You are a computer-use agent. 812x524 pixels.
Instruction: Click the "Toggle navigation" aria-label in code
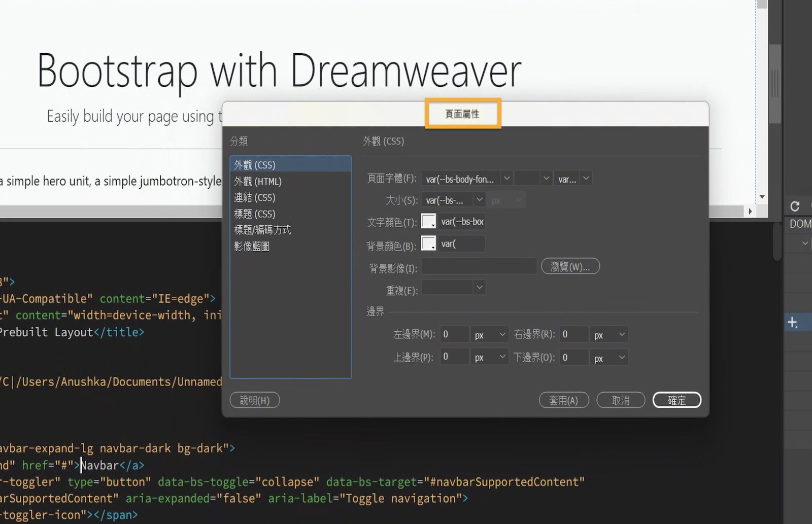(x=401, y=499)
